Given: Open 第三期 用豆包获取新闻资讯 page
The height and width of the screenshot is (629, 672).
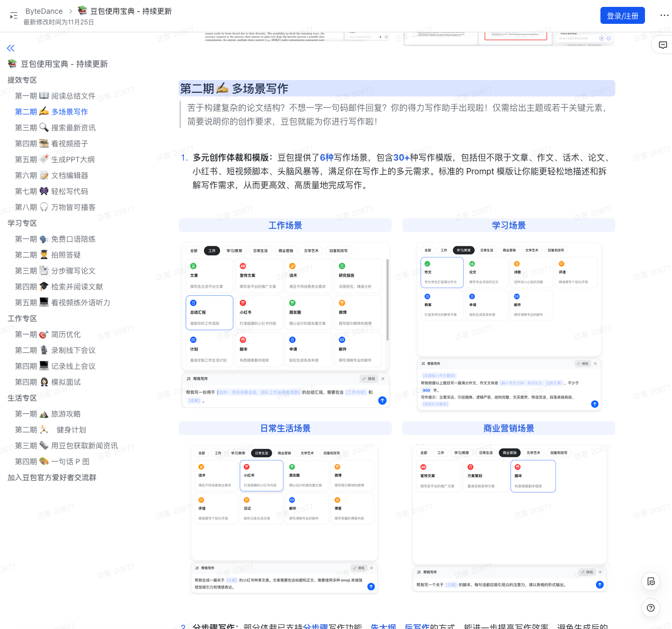Looking at the screenshot, I should 66,446.
